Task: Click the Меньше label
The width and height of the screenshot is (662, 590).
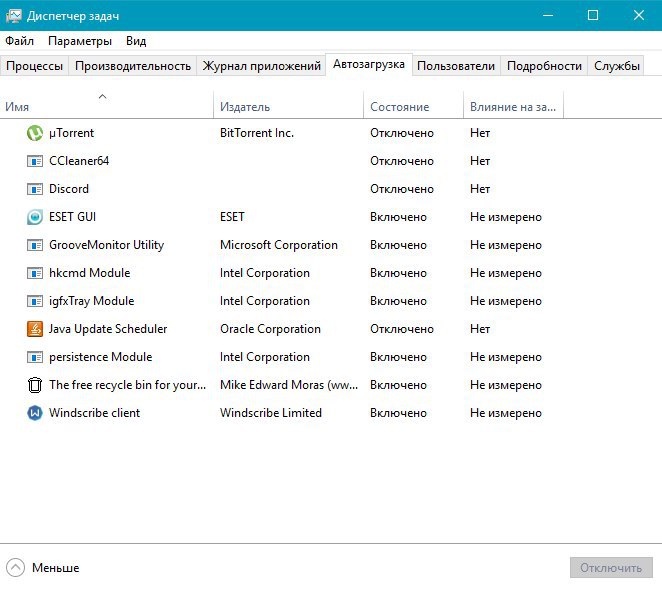Action: coord(56,568)
